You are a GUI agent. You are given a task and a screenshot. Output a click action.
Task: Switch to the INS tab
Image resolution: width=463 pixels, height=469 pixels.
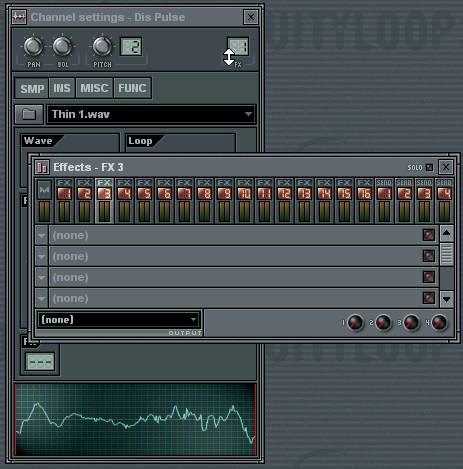62,88
